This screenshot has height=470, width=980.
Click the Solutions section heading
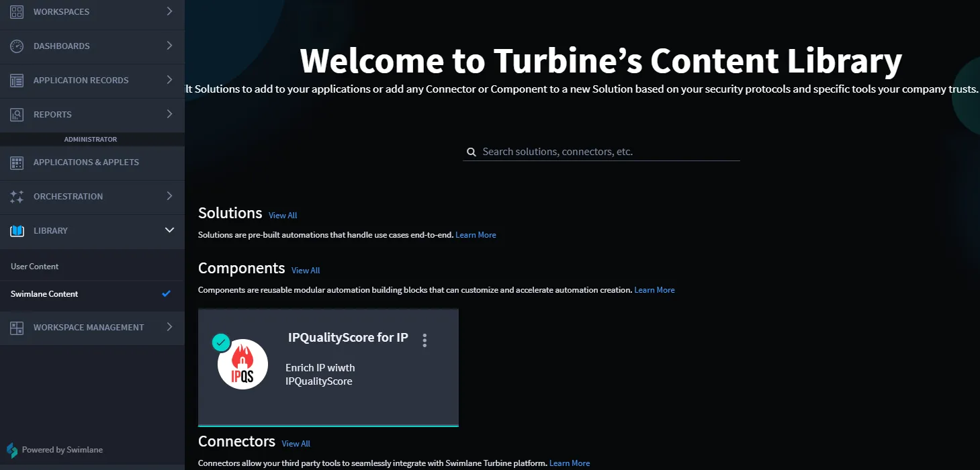pos(230,214)
